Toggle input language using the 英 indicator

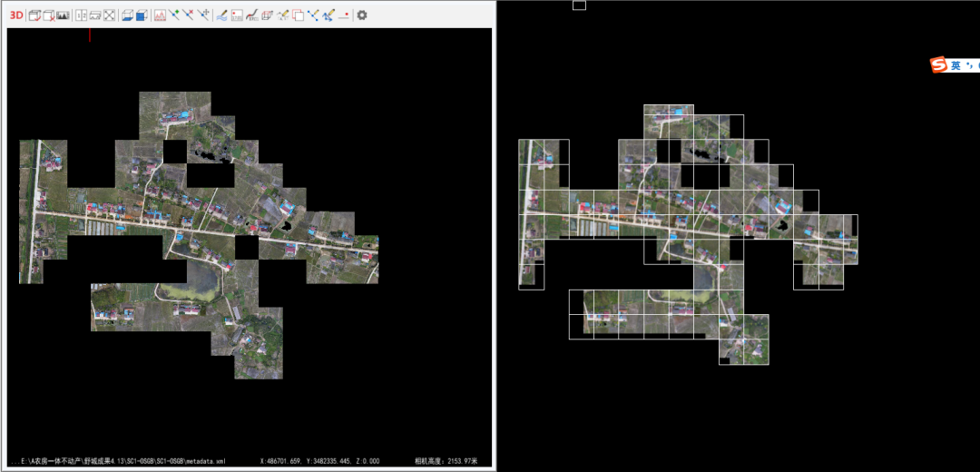(955, 65)
